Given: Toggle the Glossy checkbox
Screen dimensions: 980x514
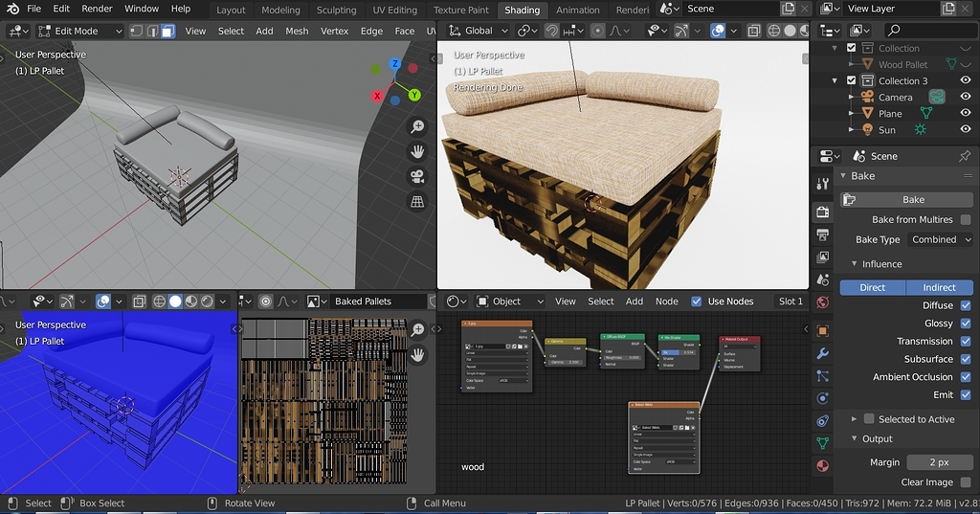Looking at the screenshot, I should [x=966, y=324].
